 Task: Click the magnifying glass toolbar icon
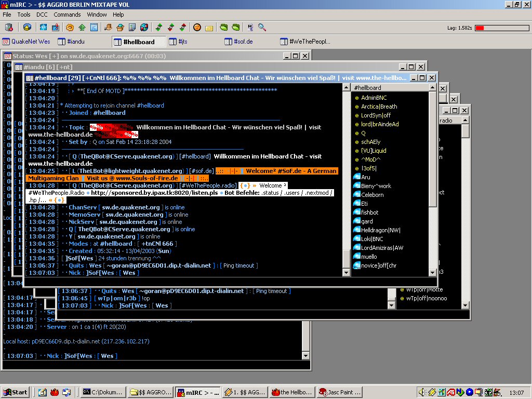tap(262, 27)
